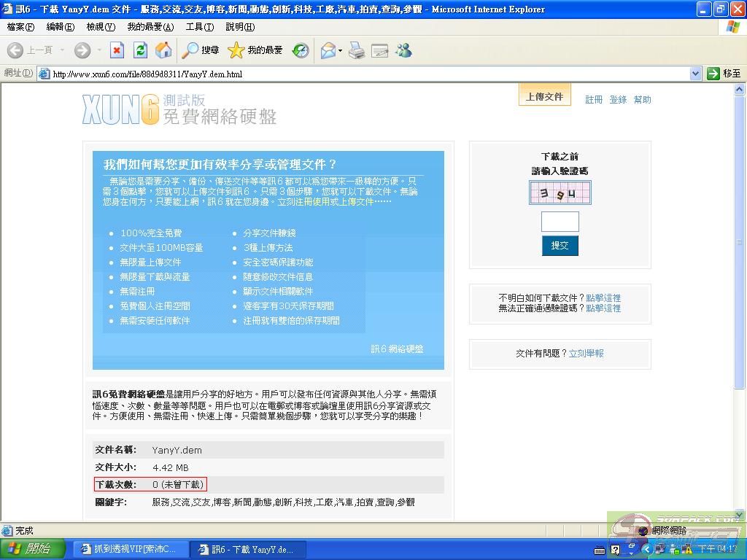Click the Mail envelope icon

pyautogui.click(x=328, y=50)
